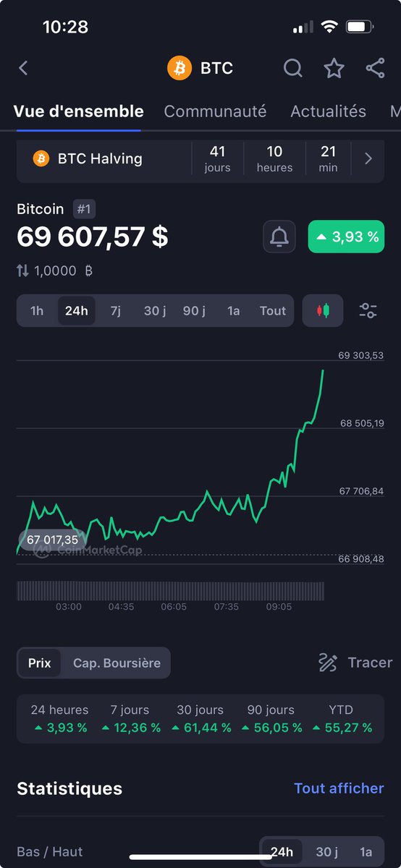This screenshot has width=401, height=868.
Task: Go back using the back arrow
Action: (23, 68)
